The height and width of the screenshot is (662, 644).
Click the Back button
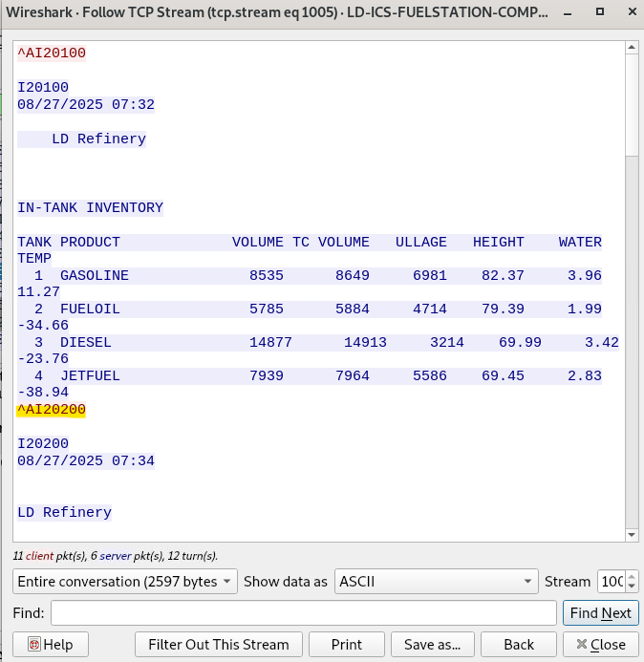click(519, 645)
